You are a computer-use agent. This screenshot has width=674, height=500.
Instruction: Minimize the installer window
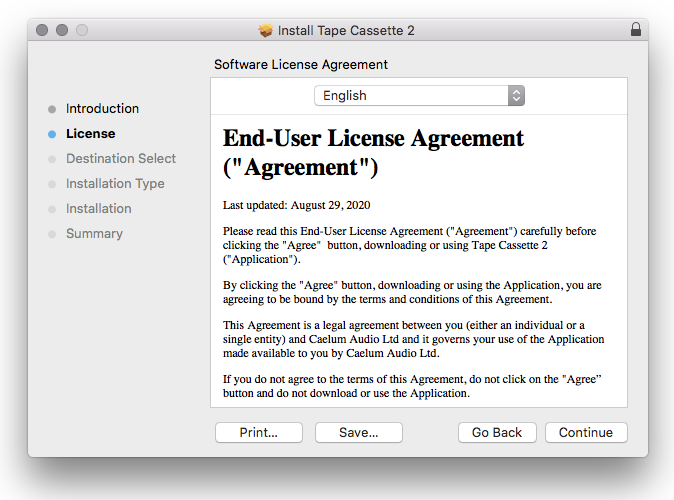62,30
